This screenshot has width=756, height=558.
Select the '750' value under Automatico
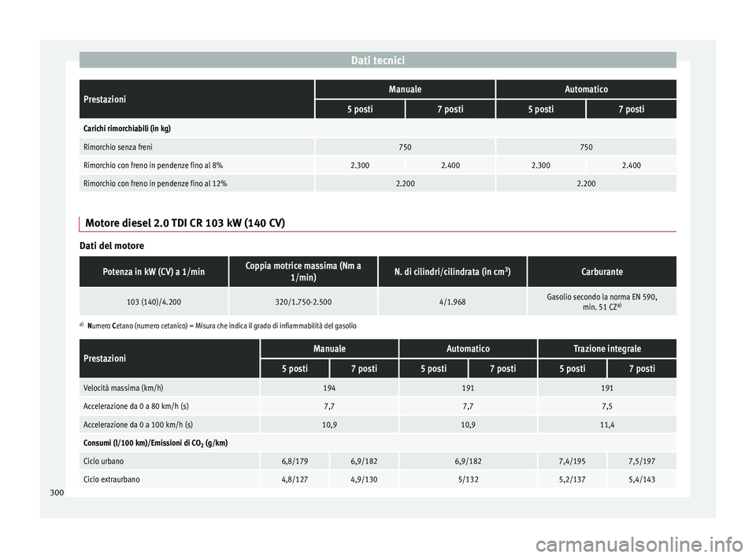pyautogui.click(x=586, y=147)
